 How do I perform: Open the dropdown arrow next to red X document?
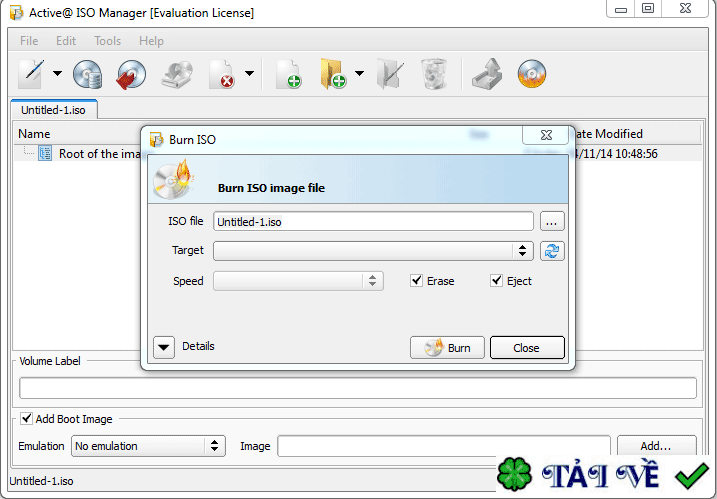point(249,73)
